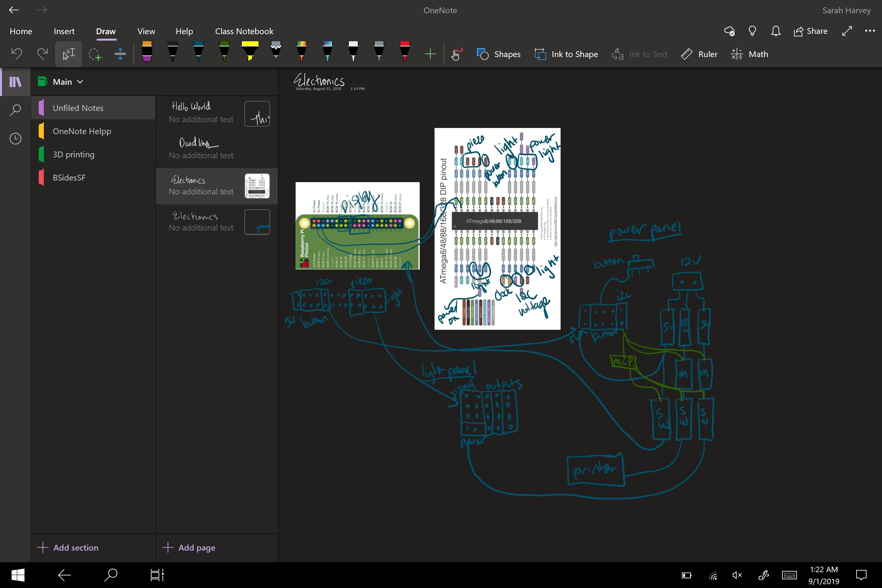Image resolution: width=882 pixels, height=588 pixels.
Task: Open Windows taskbar search
Action: click(111, 574)
